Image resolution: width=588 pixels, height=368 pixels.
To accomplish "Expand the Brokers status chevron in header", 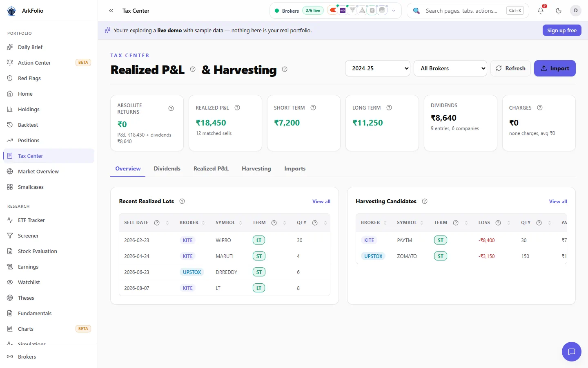I will (394, 11).
